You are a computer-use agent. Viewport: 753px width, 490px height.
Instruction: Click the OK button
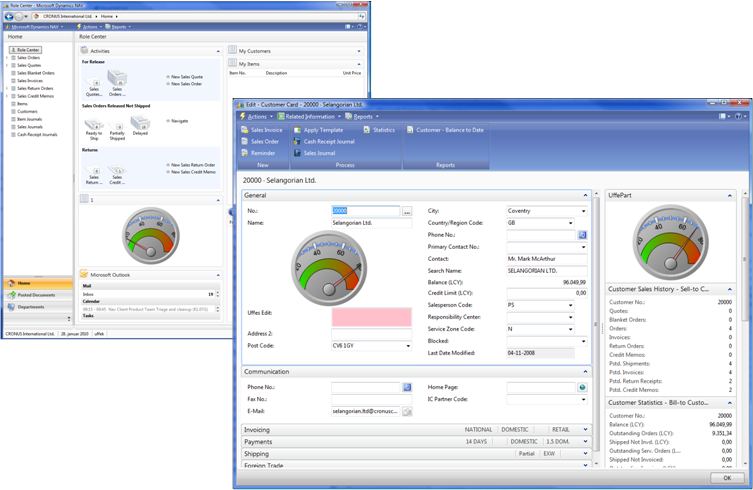coord(726,478)
